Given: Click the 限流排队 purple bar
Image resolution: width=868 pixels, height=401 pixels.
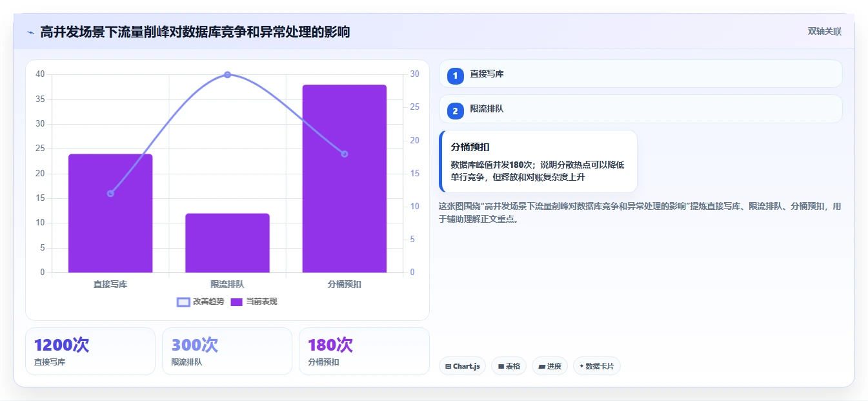Looking at the screenshot, I should click(227, 243).
